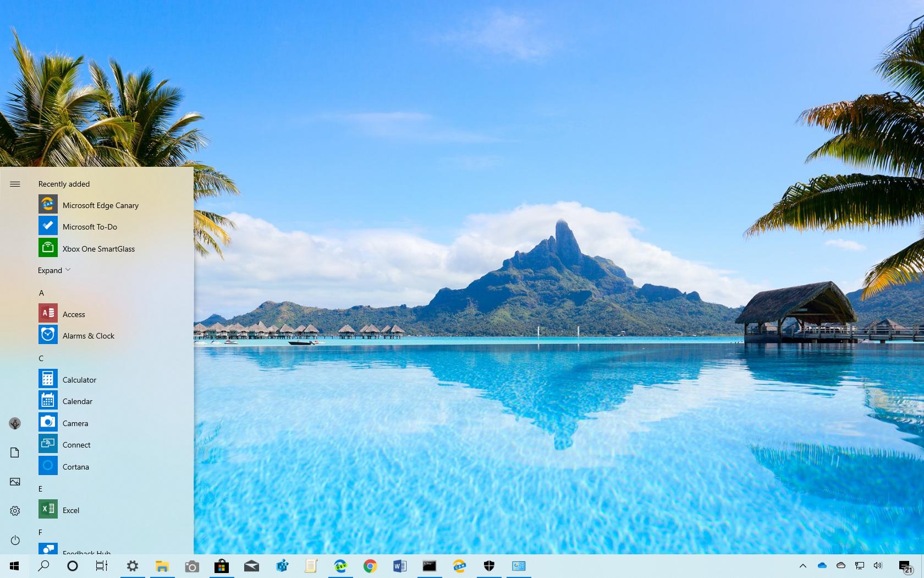This screenshot has height=578, width=924.
Task: Open Settings from the Start menu rail
Action: tap(15, 510)
